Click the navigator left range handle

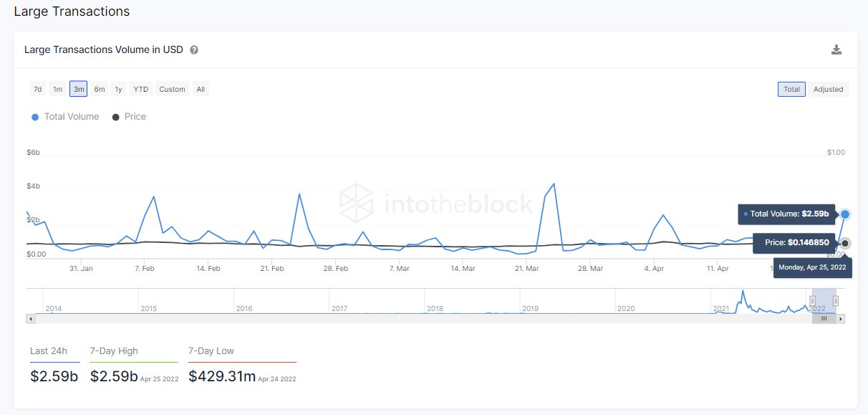(x=812, y=300)
